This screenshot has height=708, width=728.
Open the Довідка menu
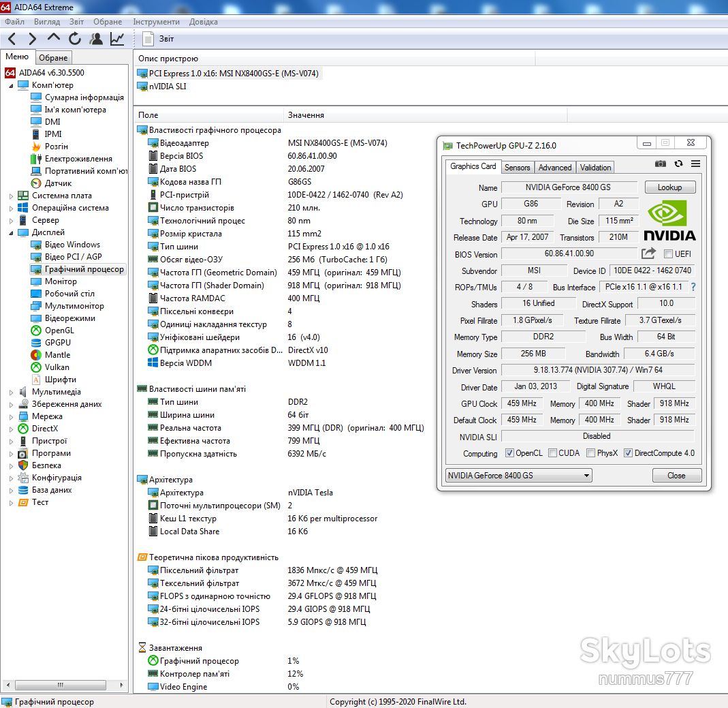(204, 21)
